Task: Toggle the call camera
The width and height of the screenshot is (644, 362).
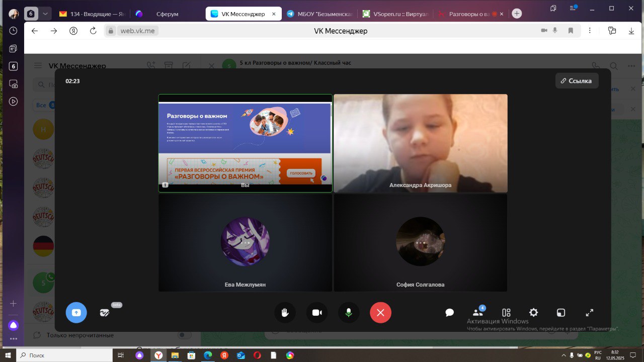Action: pos(317,313)
